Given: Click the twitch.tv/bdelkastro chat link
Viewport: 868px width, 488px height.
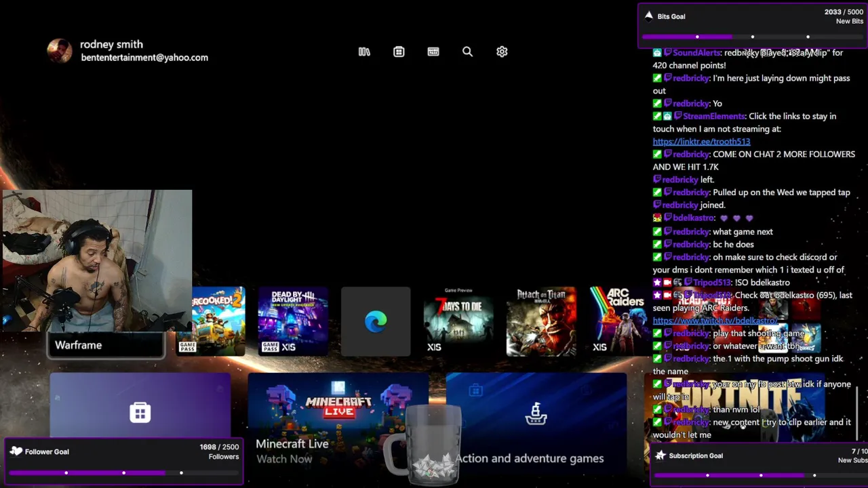Looking at the screenshot, I should point(715,321).
